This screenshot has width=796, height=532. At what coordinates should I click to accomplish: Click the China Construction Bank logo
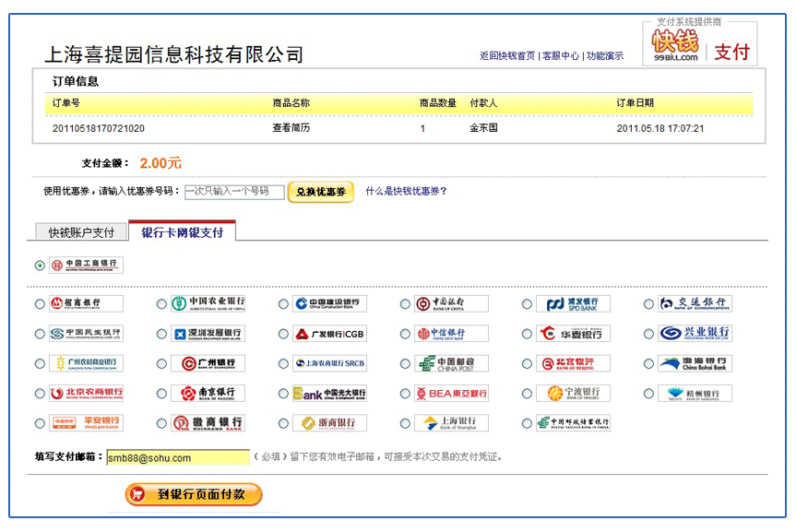329,304
